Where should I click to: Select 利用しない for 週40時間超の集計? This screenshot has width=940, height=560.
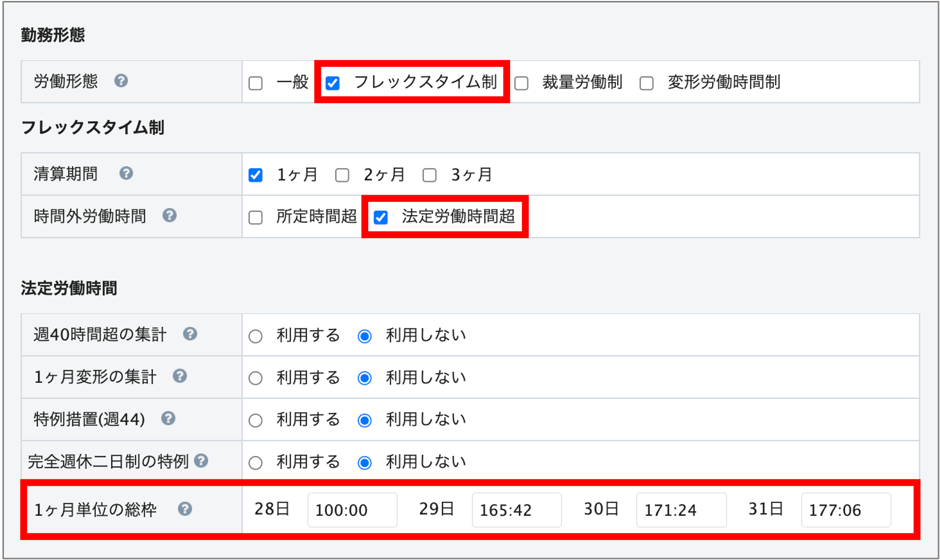[x=364, y=336]
